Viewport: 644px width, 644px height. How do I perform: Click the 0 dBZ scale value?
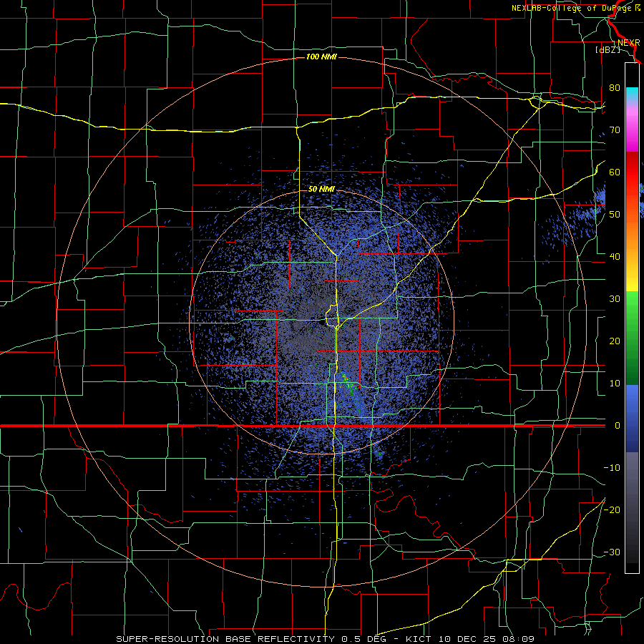pyautogui.click(x=617, y=426)
